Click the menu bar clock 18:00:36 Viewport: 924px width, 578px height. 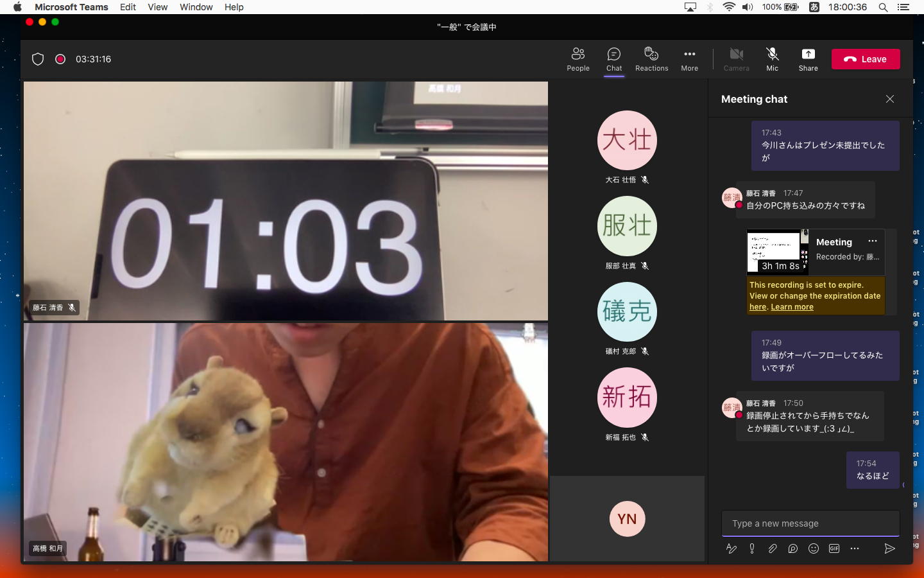click(x=847, y=7)
